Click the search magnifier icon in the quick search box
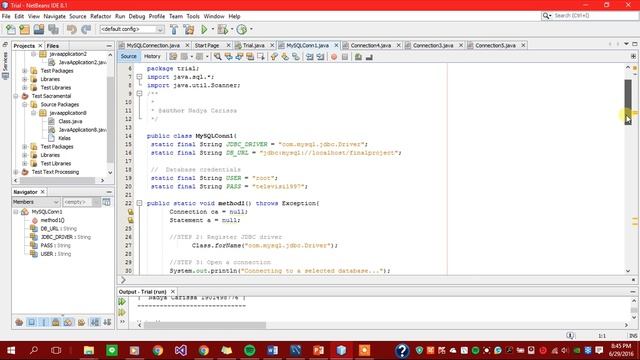 pyautogui.click(x=546, y=16)
